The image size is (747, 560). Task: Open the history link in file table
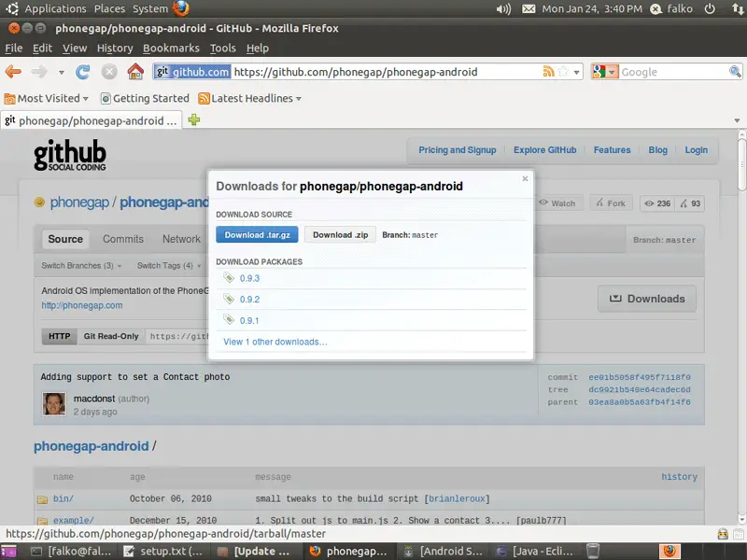(679, 477)
